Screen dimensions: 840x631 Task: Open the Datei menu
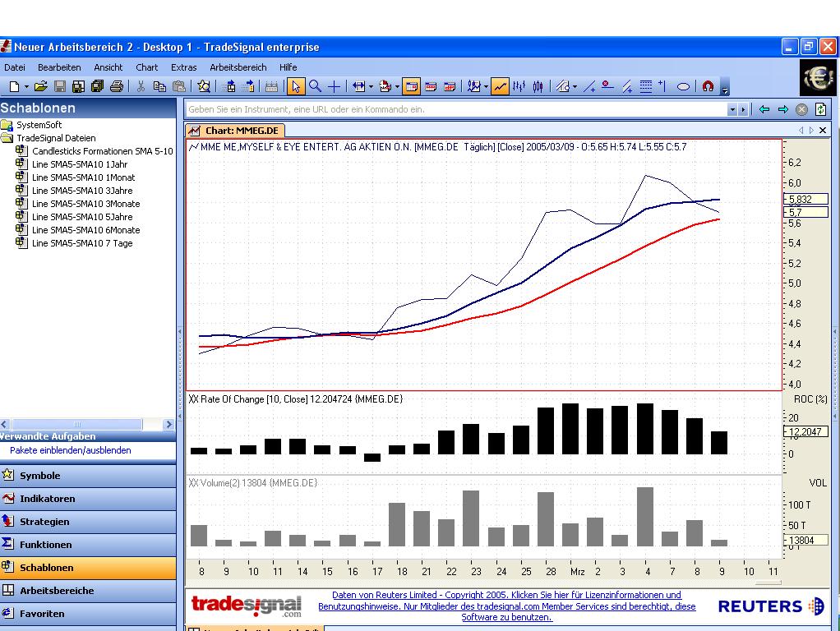[15, 67]
